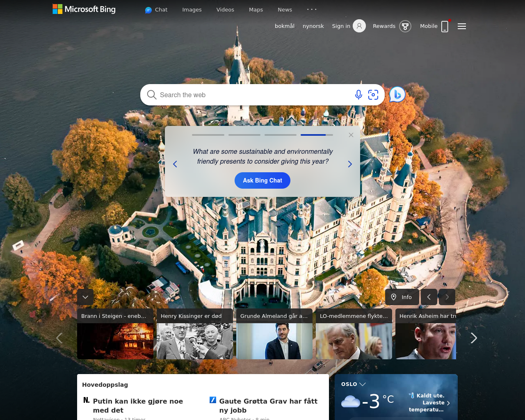Viewport: 525px width, 420px height.
Task: Open image Info location button
Action: click(402, 297)
